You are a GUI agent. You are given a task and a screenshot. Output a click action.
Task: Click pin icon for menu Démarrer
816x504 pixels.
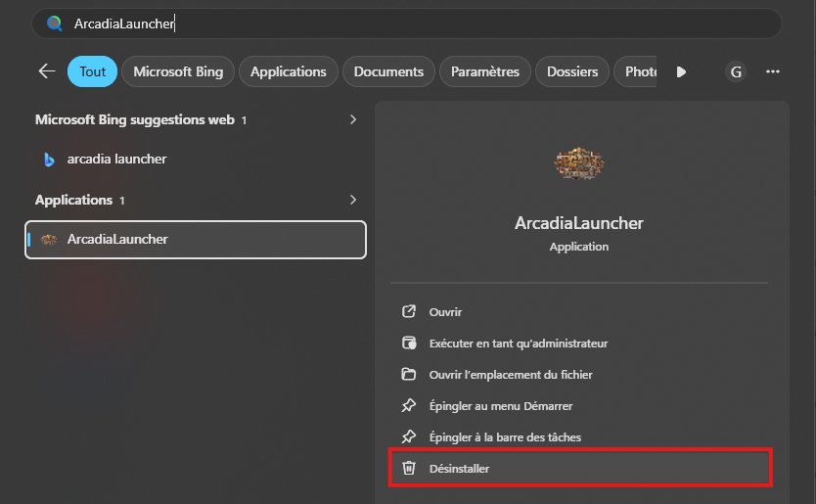tap(409, 405)
